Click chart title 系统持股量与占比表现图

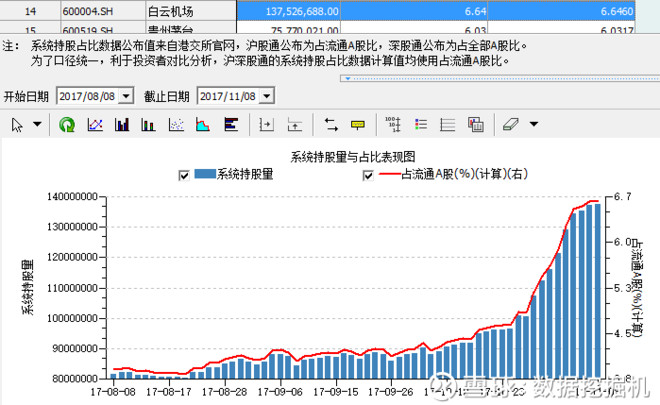(x=353, y=157)
